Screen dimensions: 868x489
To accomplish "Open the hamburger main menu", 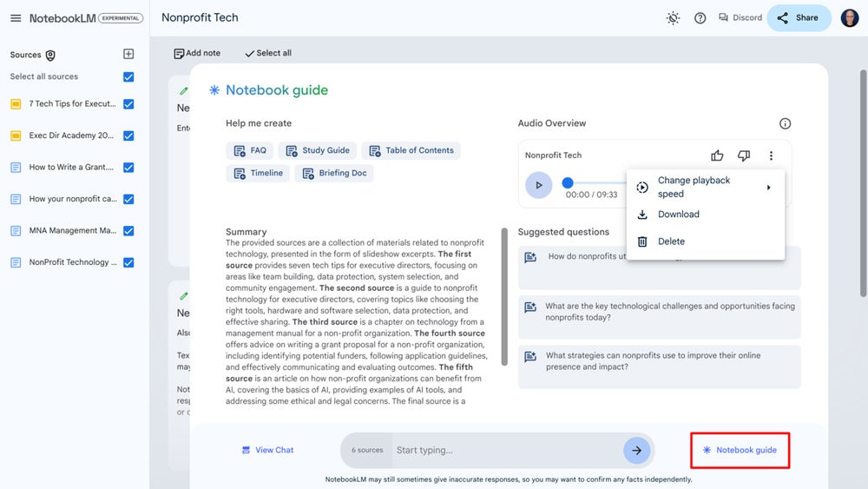I will tap(15, 17).
